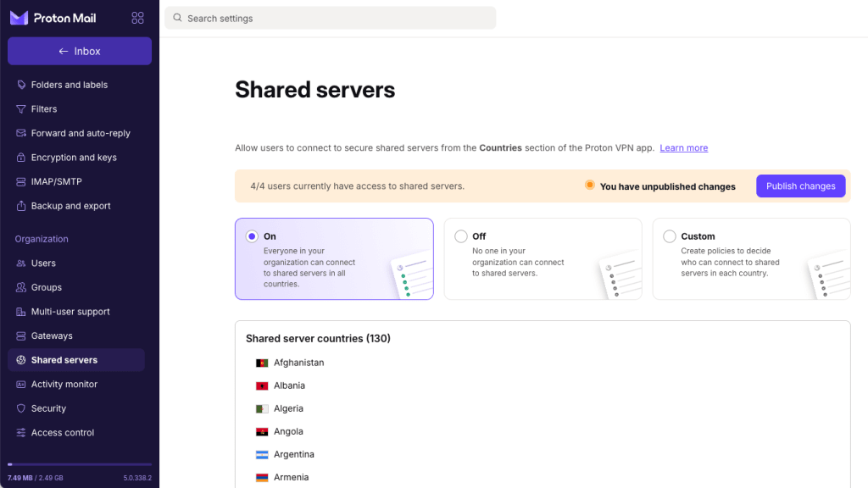
Task: Open the Encryption and keys section
Action: (72, 157)
